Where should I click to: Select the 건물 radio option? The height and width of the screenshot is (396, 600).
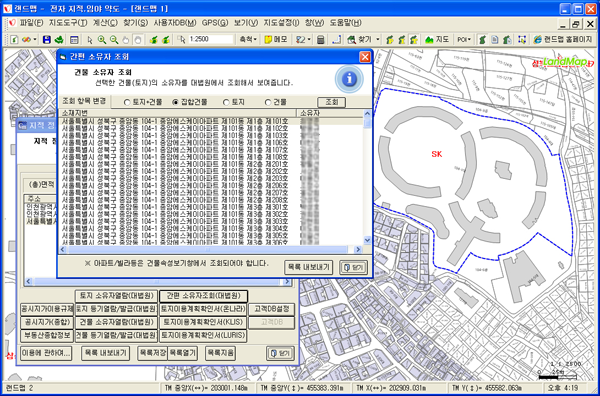click(x=276, y=102)
